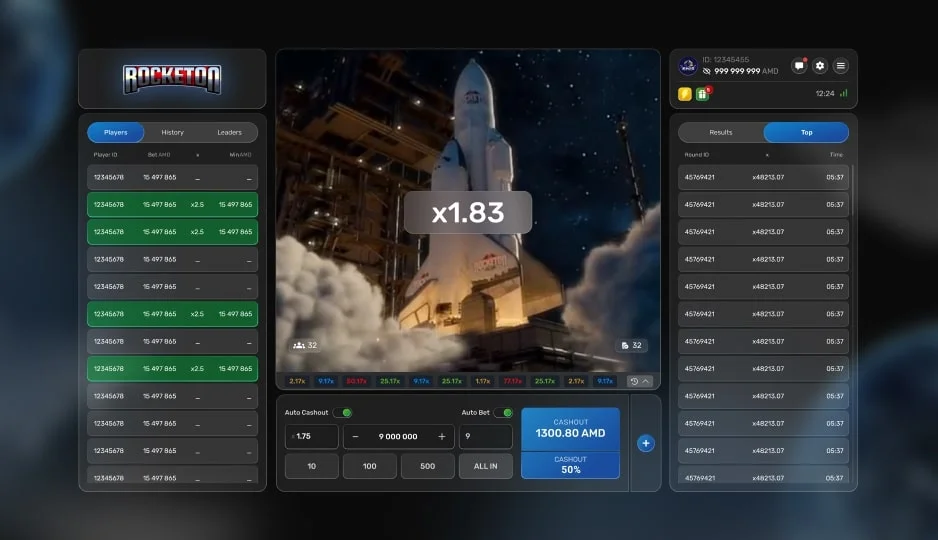Viewport: 938px width, 540px height.
Task: Open the chat messages icon
Action: (x=799, y=66)
